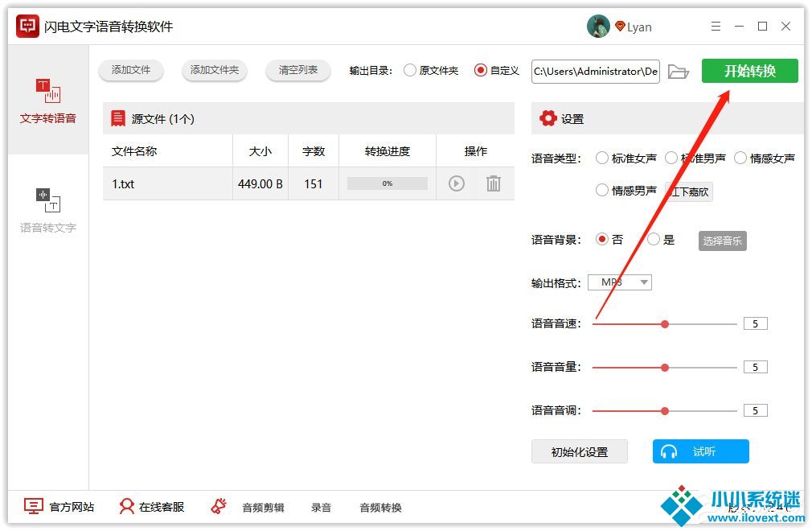Start conversion with 开始转换
812x531 pixels.
click(x=749, y=71)
